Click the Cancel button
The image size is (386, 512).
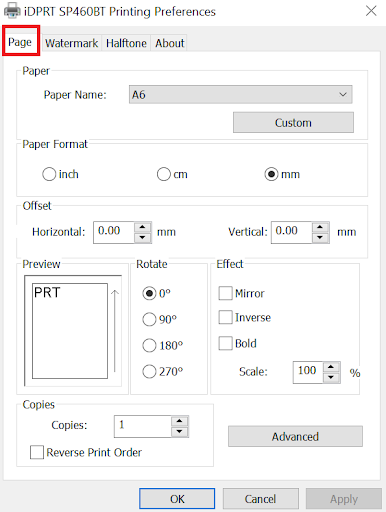tap(261, 499)
